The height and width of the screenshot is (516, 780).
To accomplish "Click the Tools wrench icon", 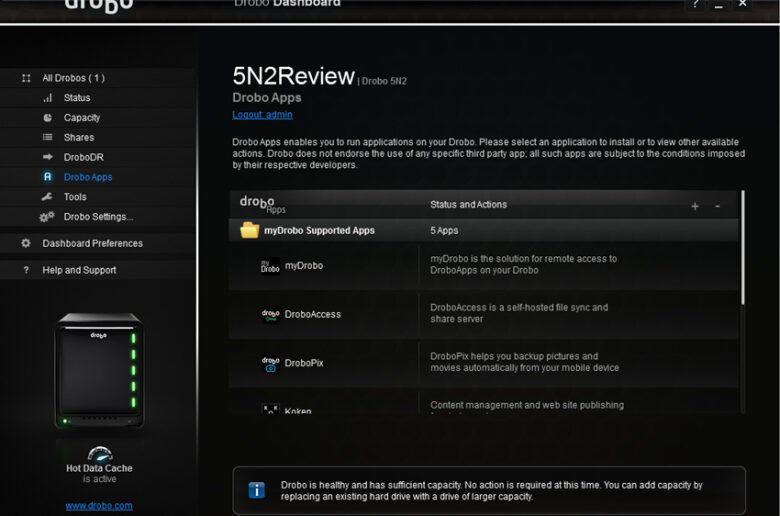I will coord(47,197).
